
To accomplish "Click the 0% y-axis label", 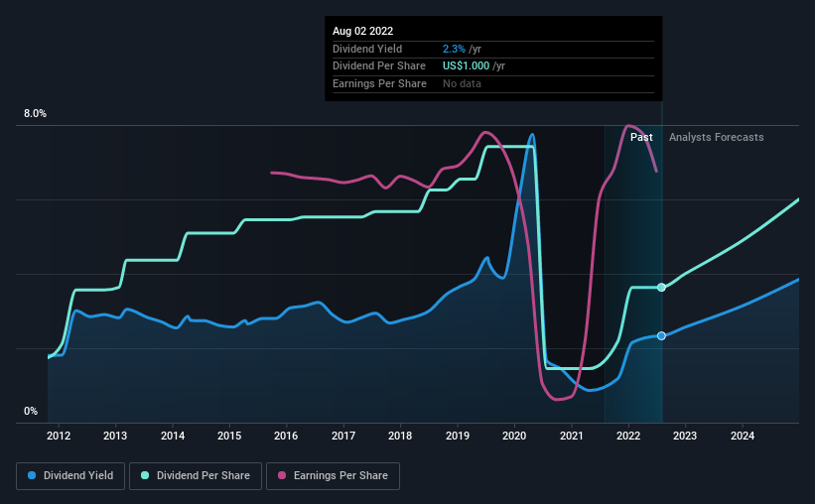I will pos(31,411).
